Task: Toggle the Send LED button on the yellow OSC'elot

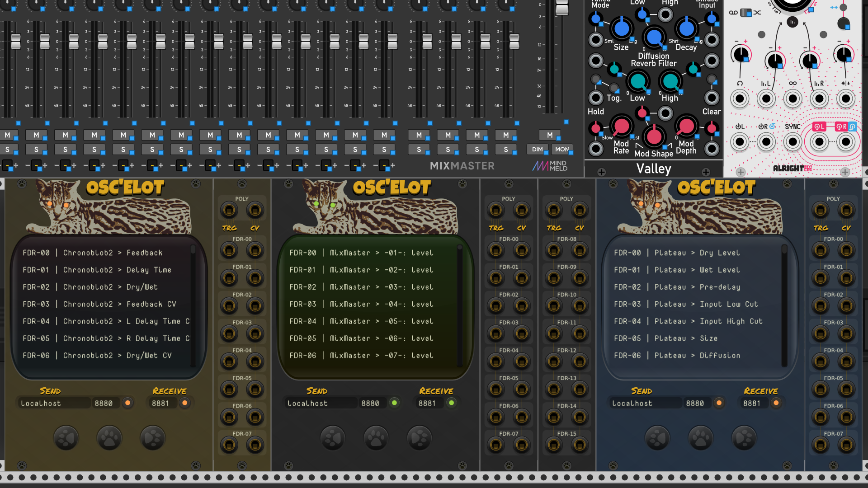Action: click(128, 403)
